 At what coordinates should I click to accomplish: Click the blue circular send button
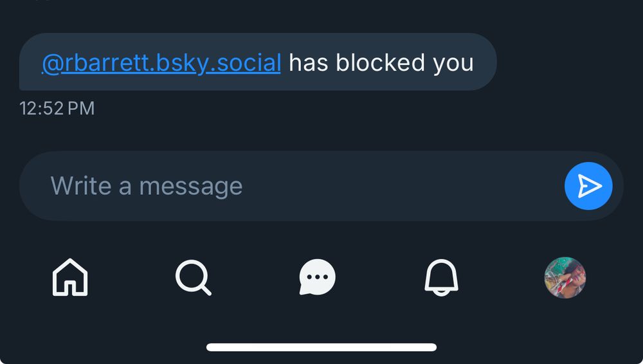coord(588,186)
